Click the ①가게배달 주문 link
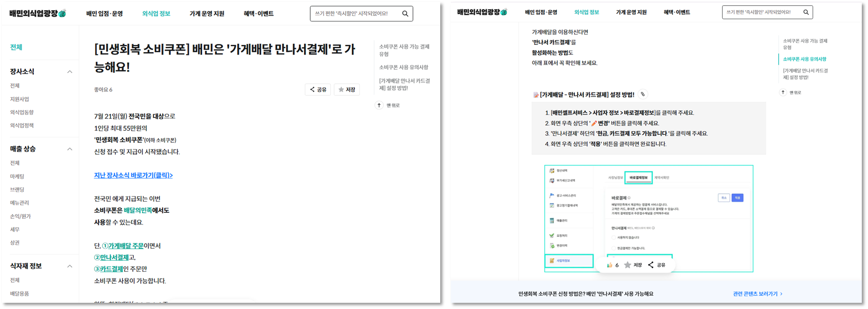868x309 pixels. click(123, 245)
